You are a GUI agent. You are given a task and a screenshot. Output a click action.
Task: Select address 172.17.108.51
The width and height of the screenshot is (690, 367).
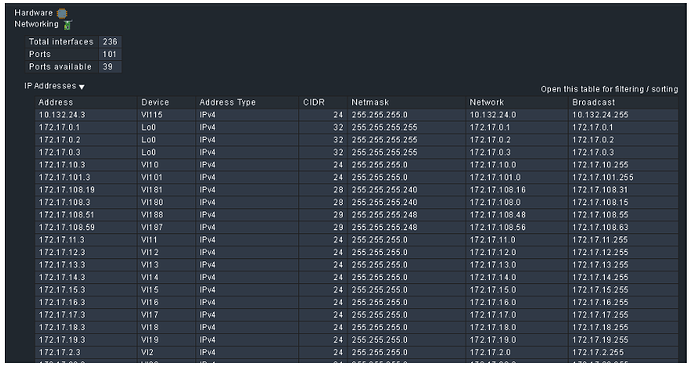click(x=66, y=215)
